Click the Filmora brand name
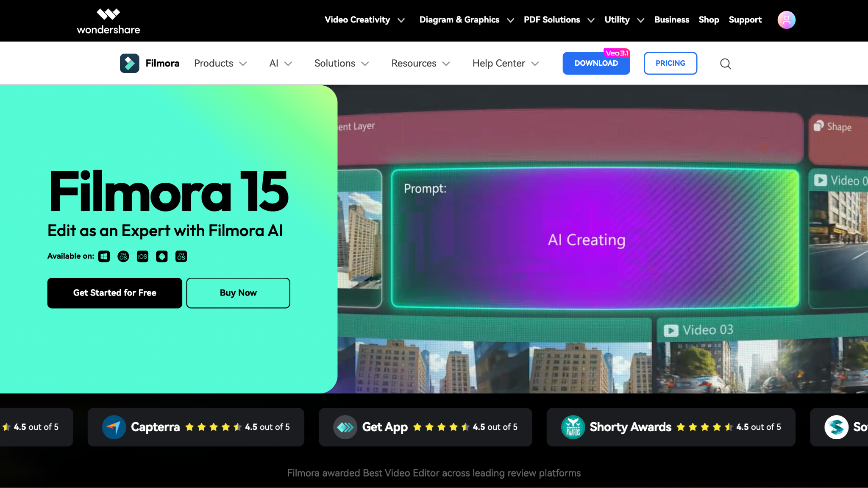868x488 pixels. (162, 63)
